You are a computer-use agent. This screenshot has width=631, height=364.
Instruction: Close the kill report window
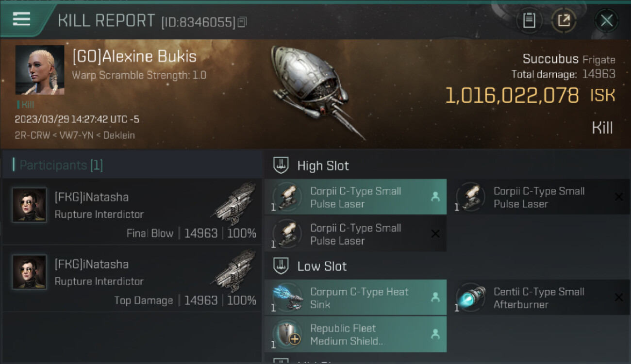(607, 20)
